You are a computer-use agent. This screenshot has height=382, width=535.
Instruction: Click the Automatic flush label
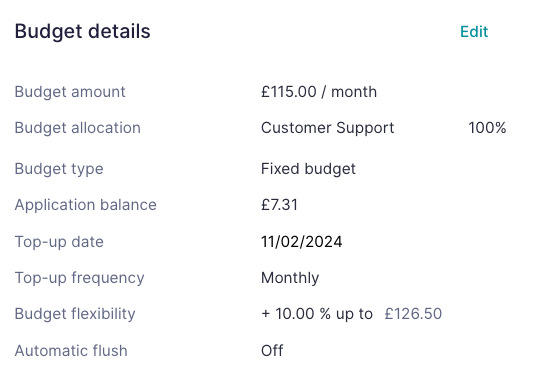(x=71, y=351)
